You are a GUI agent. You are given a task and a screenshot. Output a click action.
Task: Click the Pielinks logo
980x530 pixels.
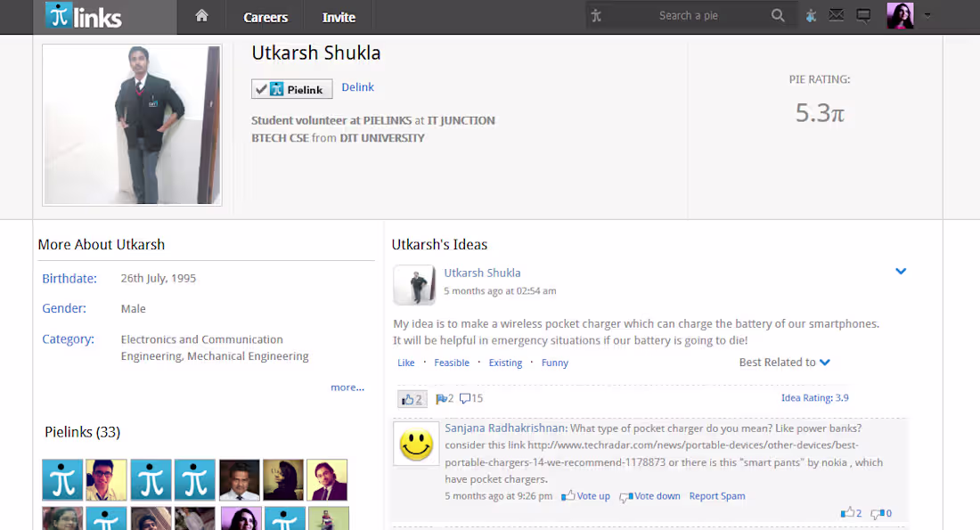(x=84, y=15)
